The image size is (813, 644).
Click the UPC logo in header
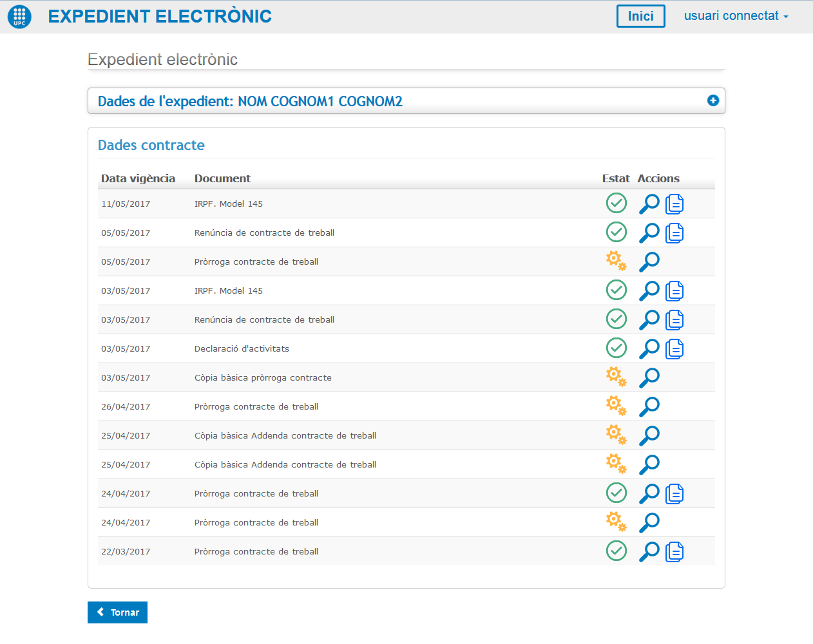tap(19, 17)
